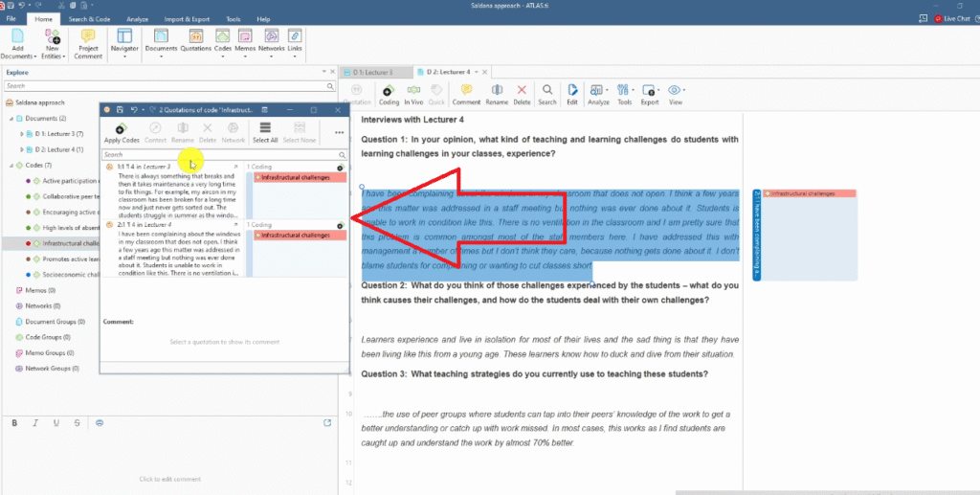Click the document toolbar Search icon
This screenshot has height=495, width=980.
546,93
